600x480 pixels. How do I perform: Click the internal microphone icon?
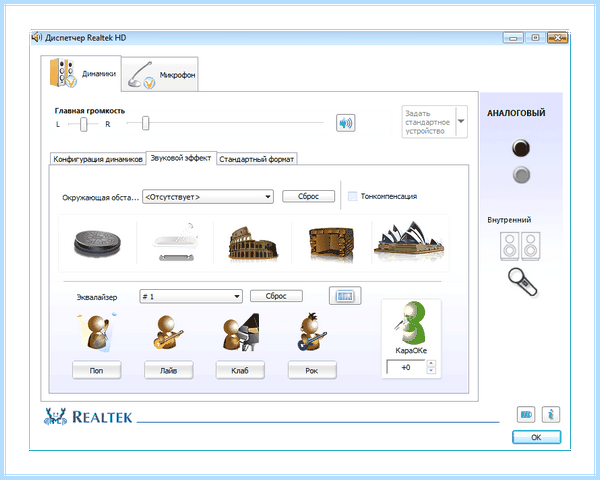click(523, 282)
